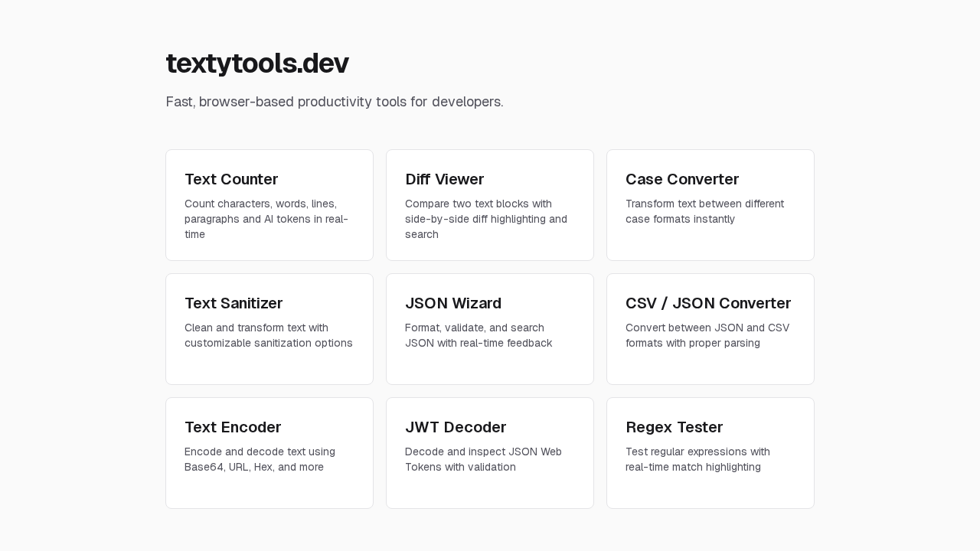
Task: Open the Text Encoder tool
Action: tap(269, 453)
